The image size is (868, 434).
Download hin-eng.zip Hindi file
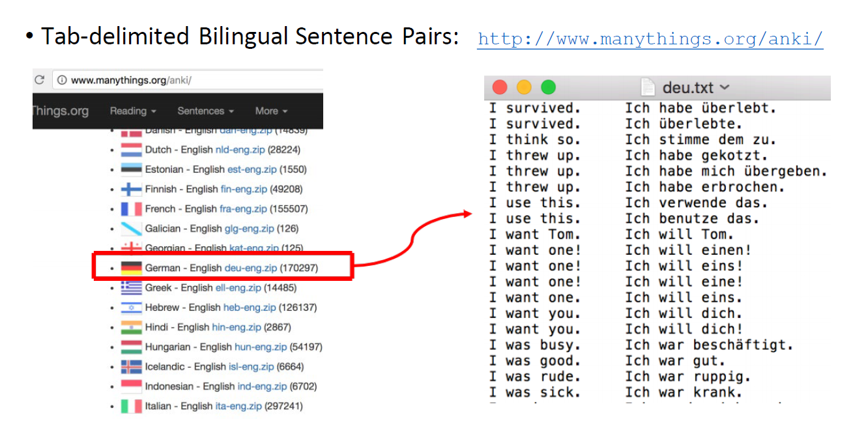pyautogui.click(x=235, y=327)
